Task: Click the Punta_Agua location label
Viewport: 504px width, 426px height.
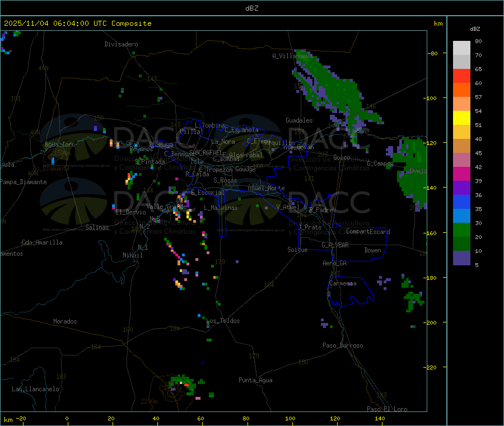Action: pyautogui.click(x=255, y=380)
